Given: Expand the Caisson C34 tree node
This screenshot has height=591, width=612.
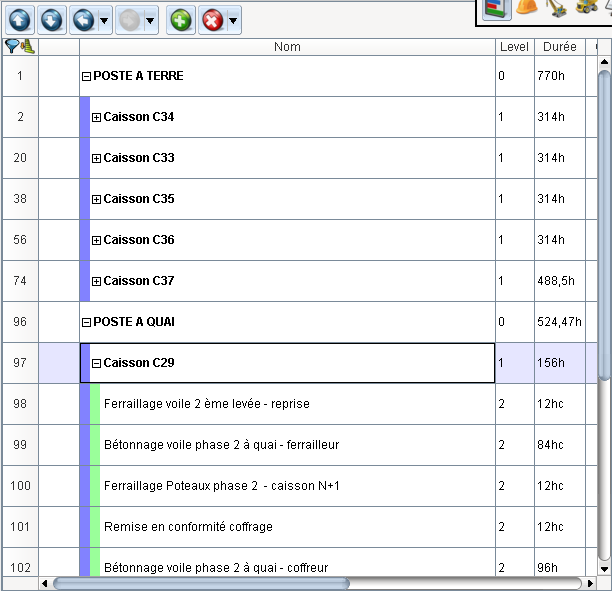Looking at the screenshot, I should (x=97, y=118).
